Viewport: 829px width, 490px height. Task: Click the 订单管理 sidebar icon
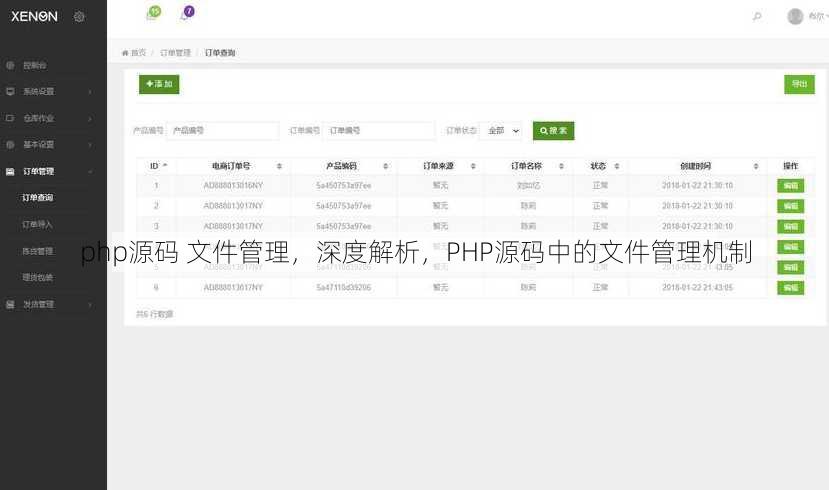click(x=10, y=171)
